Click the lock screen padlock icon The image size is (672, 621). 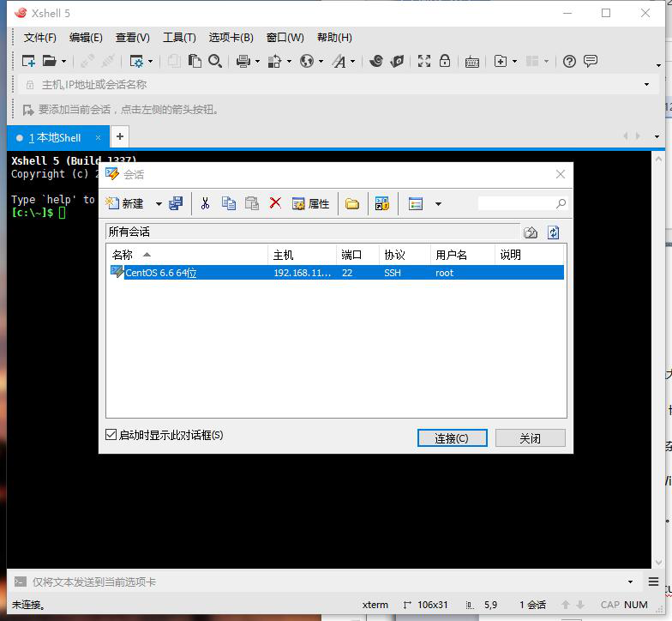coord(445,60)
